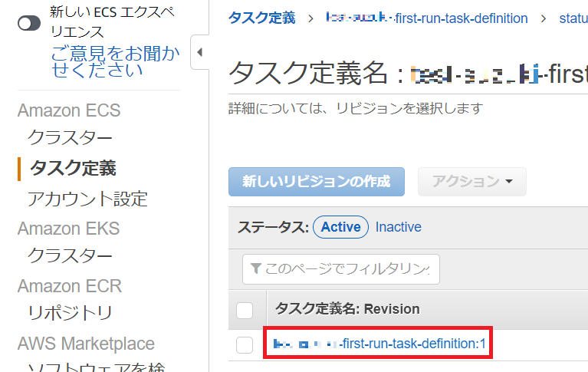Click the 新しいリビジョンの作成 button
The width and height of the screenshot is (588, 372).
point(317,182)
